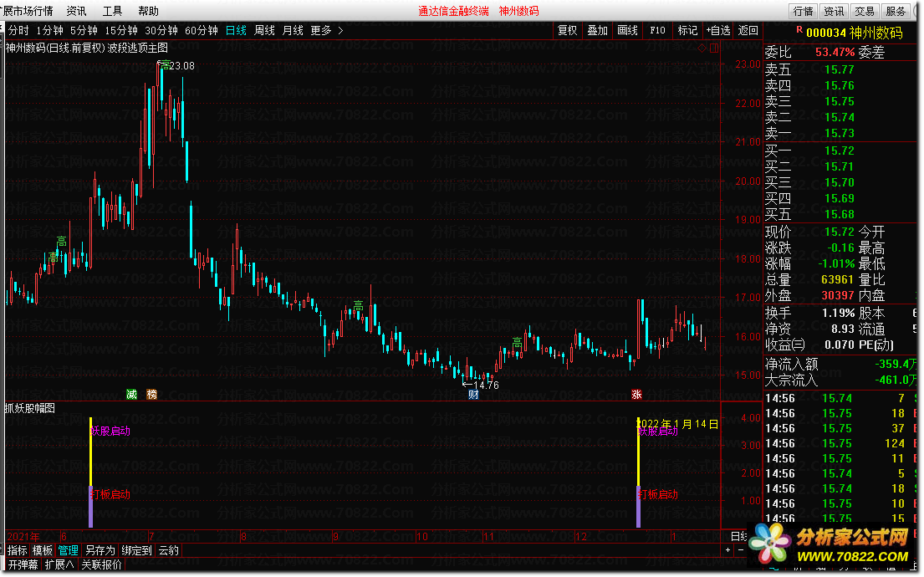Select the 60分钟 period
The height and width of the screenshot is (577, 924).
(201, 31)
